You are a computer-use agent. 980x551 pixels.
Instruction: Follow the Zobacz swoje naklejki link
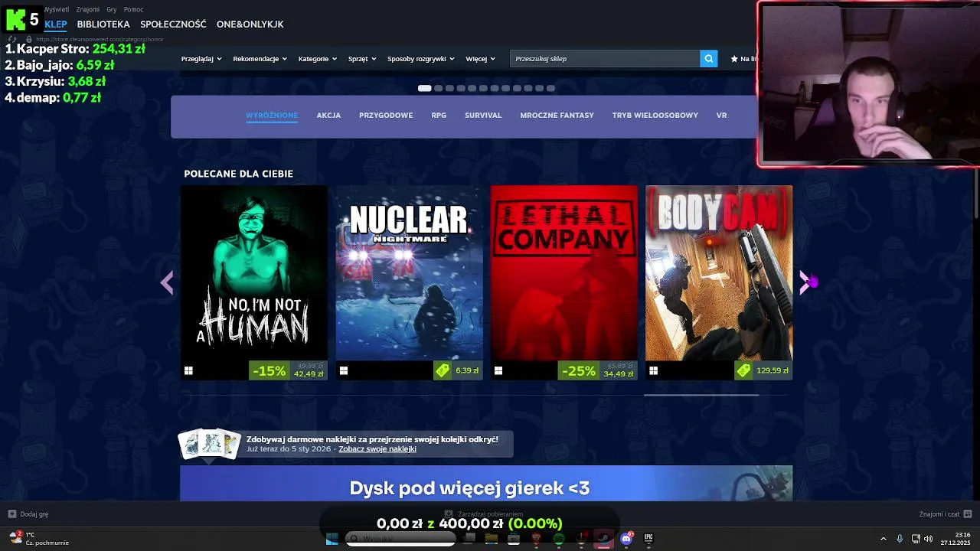tap(377, 449)
